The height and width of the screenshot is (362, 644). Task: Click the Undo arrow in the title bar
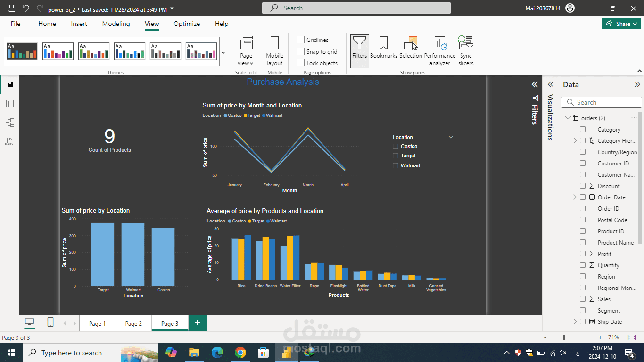coord(25,8)
